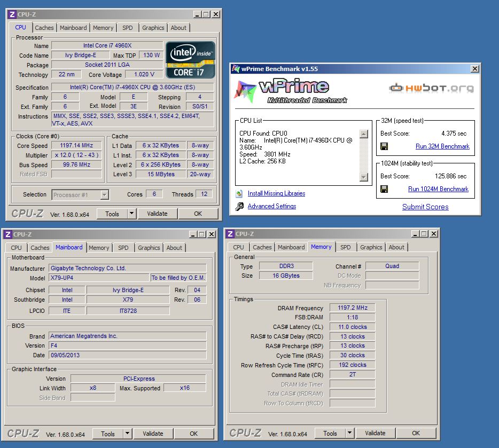Select CPU tab in Mainboard CPU-Z window
The image size is (499, 448).
(16, 248)
